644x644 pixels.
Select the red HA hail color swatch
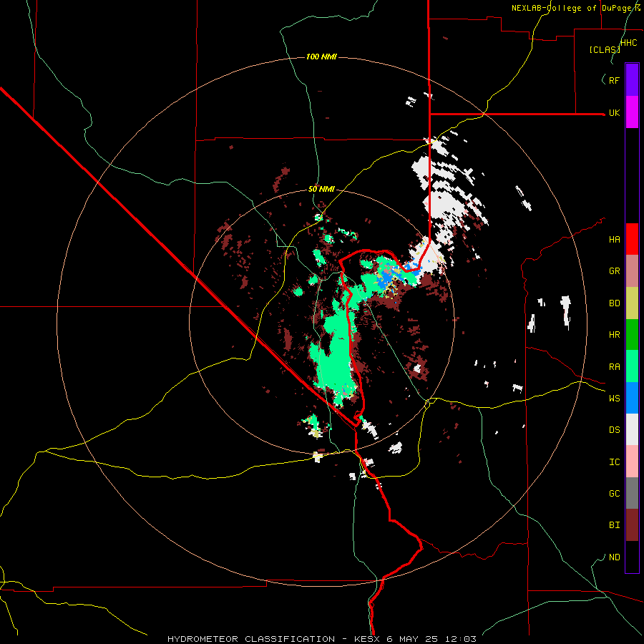[632, 239]
